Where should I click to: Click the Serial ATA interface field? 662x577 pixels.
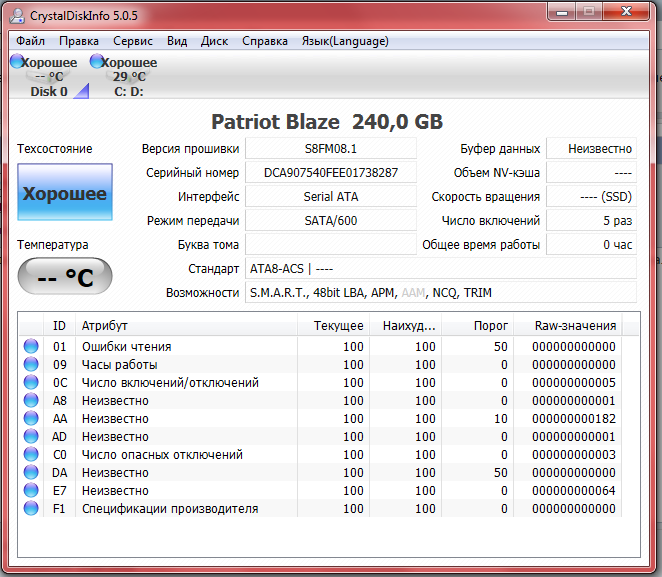pos(331,197)
